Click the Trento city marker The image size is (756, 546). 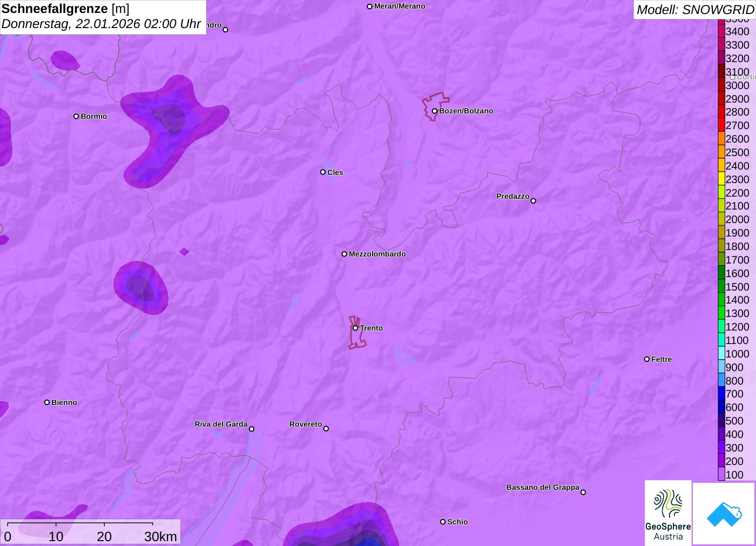click(355, 328)
